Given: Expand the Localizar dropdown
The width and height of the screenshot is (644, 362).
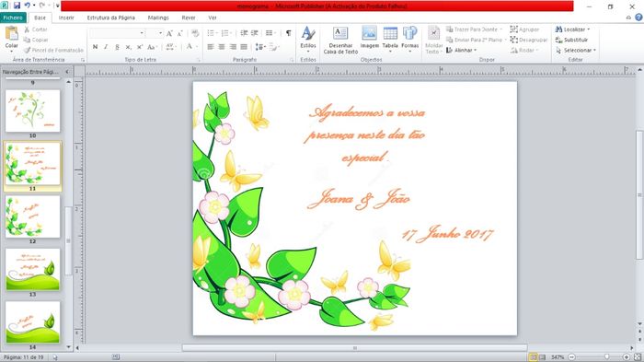Looking at the screenshot, I should (588, 29).
